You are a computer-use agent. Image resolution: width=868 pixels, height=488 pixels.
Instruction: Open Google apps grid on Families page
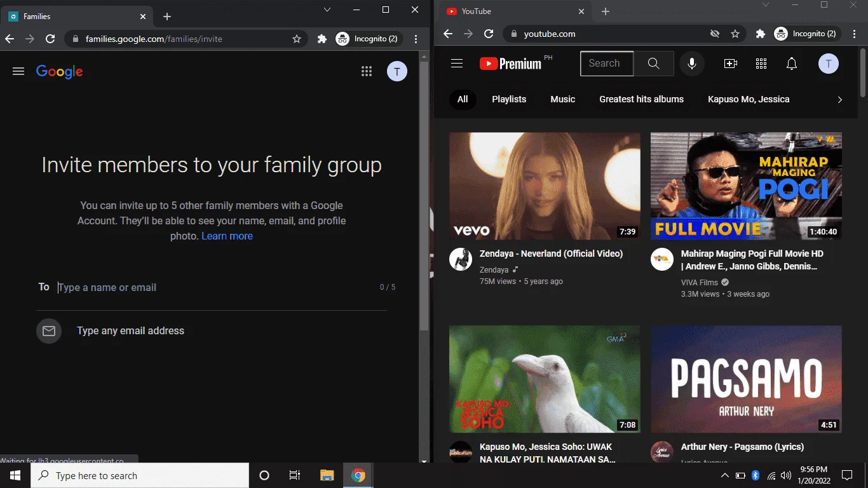(367, 71)
